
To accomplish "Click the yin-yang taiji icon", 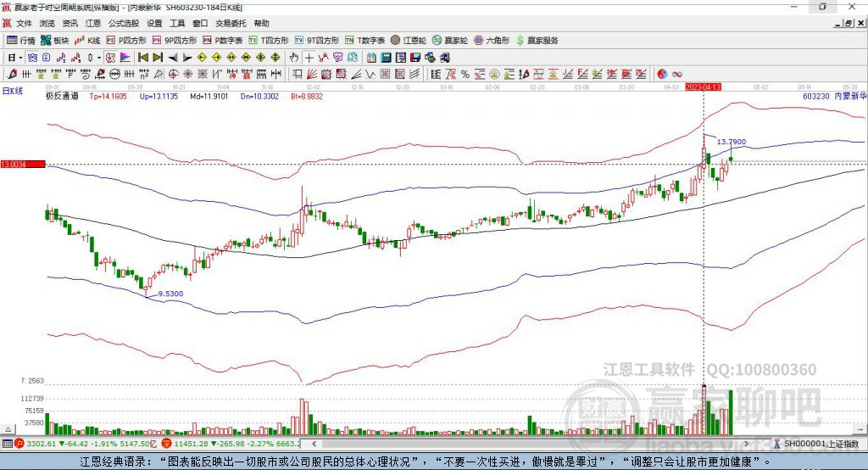I will 662,74.
